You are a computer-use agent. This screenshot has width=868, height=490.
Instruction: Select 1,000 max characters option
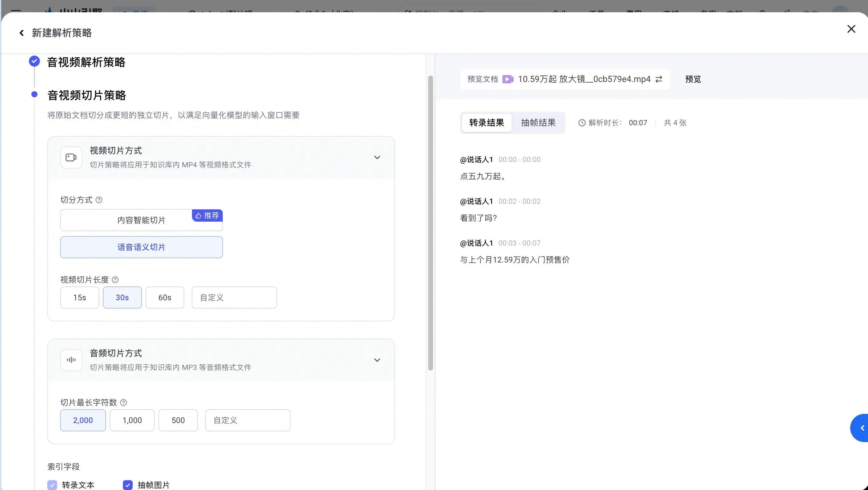(132, 420)
